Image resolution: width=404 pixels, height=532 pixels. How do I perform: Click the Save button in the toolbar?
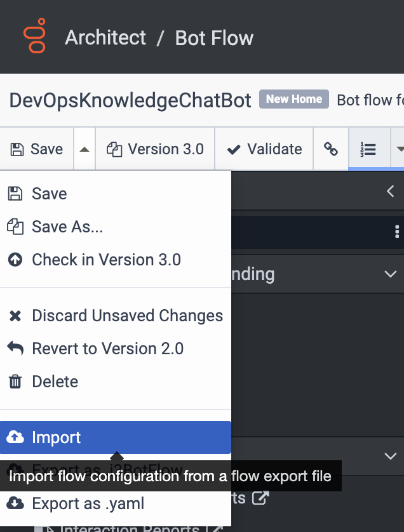pyautogui.click(x=37, y=149)
